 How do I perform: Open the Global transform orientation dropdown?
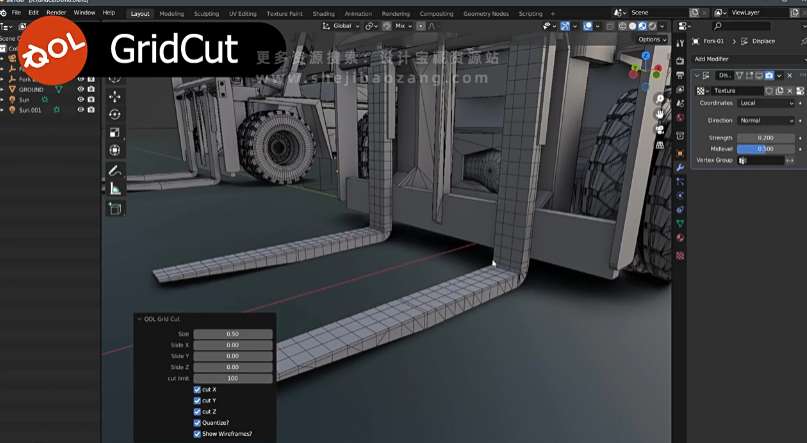coord(341,26)
